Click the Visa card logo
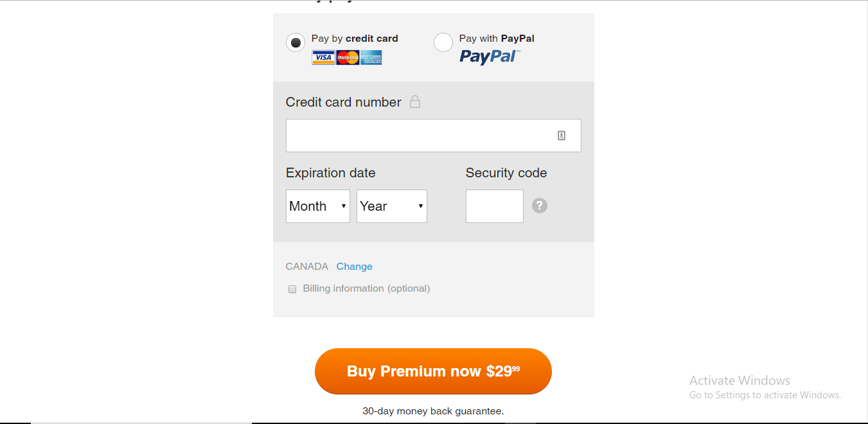Viewport: 868px width, 424px height. click(323, 58)
